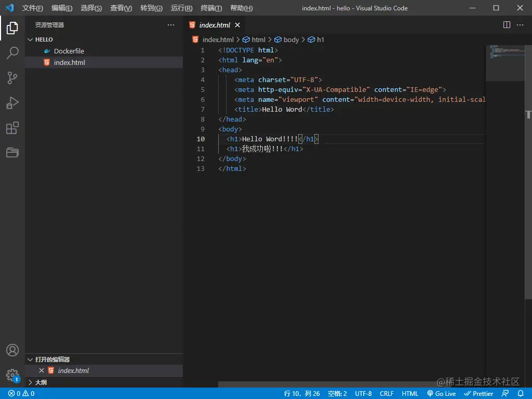Open Run and Debug view icon
Viewport: 532px width, 399px height.
point(12,103)
